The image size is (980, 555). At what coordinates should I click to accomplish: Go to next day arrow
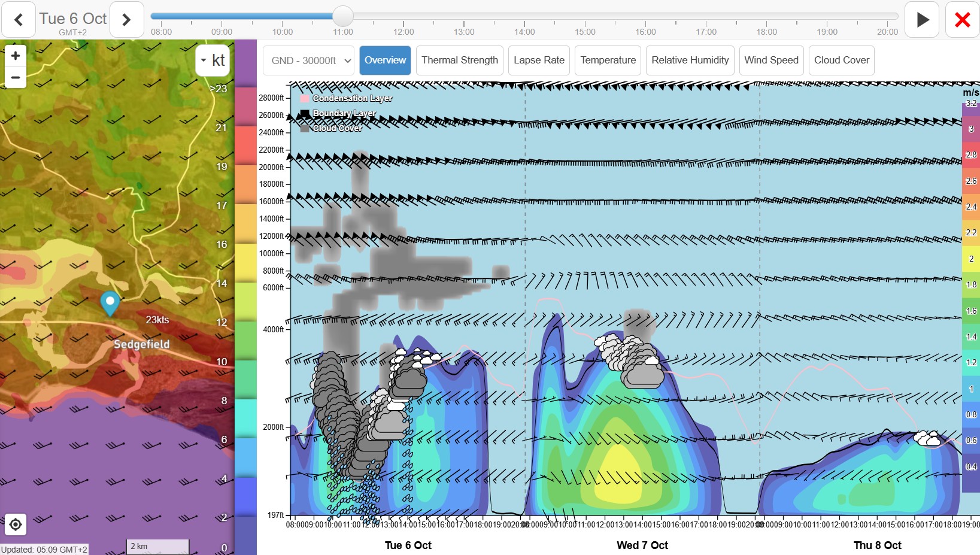click(126, 20)
